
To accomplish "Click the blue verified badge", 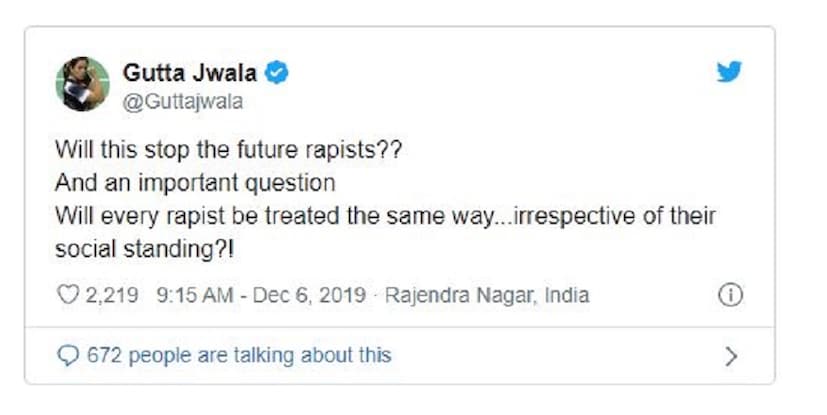I will (x=277, y=72).
